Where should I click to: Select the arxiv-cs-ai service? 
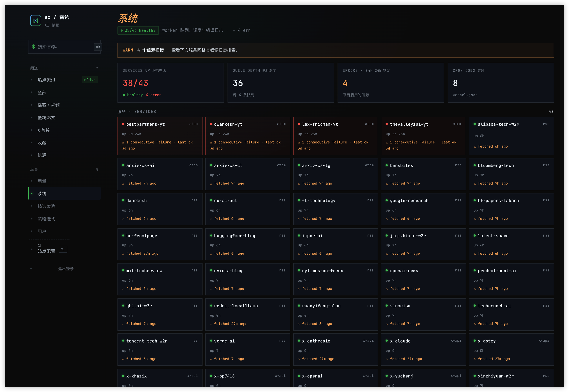tap(160, 174)
